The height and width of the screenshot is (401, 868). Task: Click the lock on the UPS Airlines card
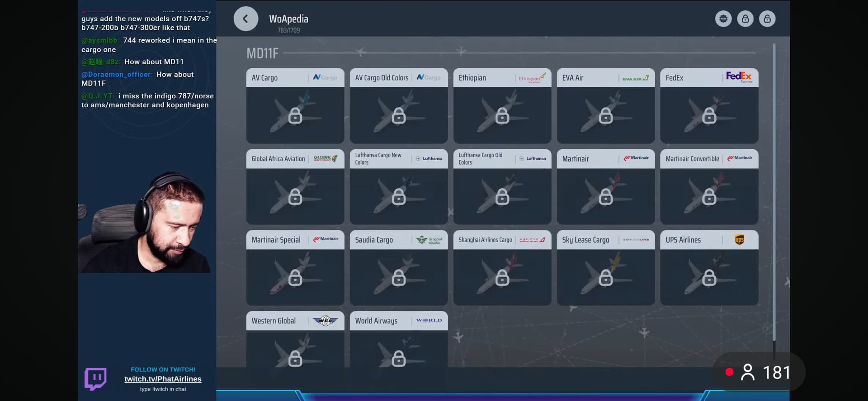pyautogui.click(x=709, y=278)
